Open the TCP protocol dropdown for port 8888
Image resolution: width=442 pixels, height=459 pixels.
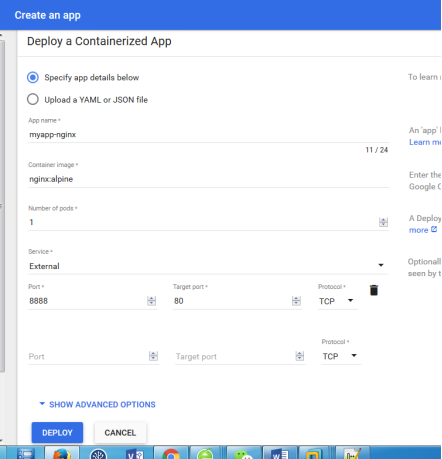tap(337, 301)
